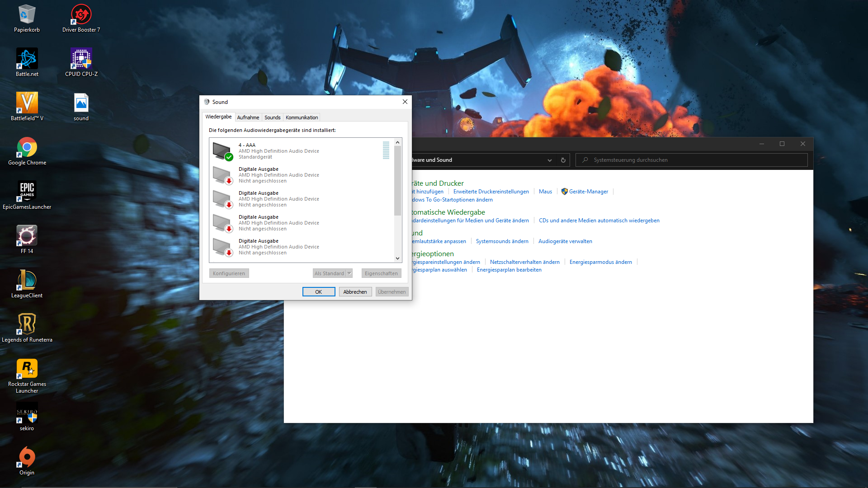Launch the EpicGamesLauncher icon
Screen dimensions: 868x488
pos(27,192)
